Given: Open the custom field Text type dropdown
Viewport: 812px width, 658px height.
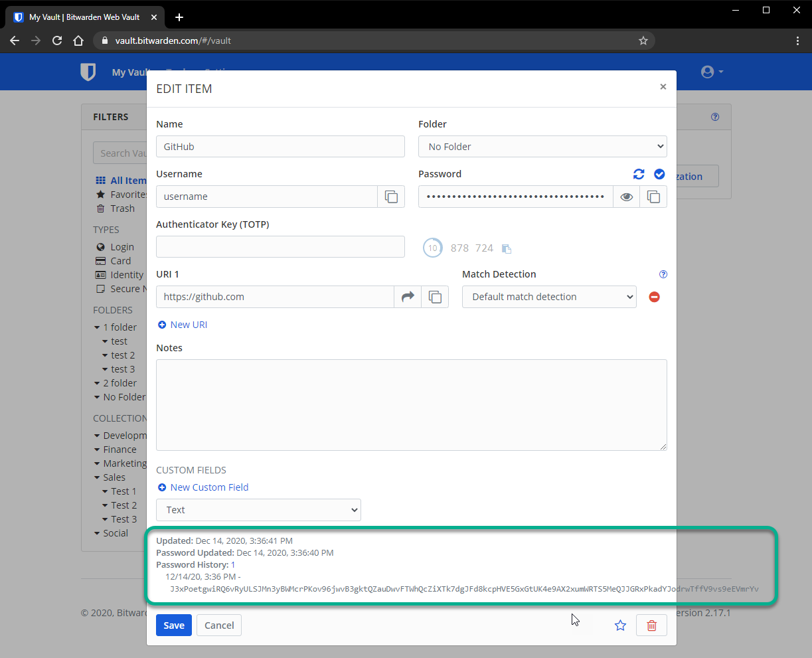Looking at the screenshot, I should coord(258,509).
